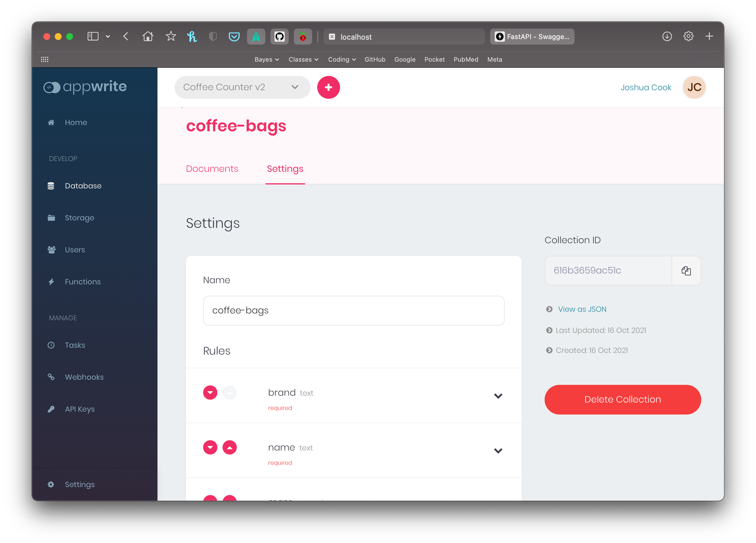Viewport: 756px width, 543px height.
Task: Click the collection Name input field
Action: point(353,311)
